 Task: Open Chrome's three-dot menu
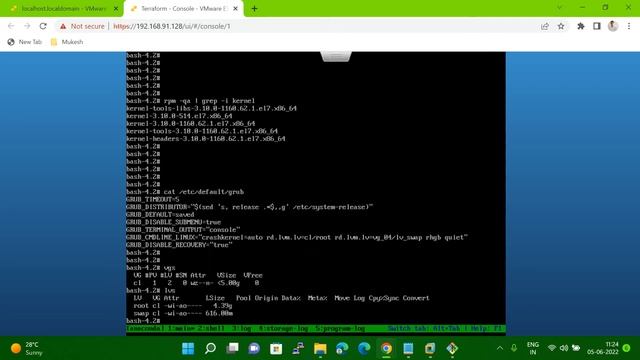coord(629,26)
